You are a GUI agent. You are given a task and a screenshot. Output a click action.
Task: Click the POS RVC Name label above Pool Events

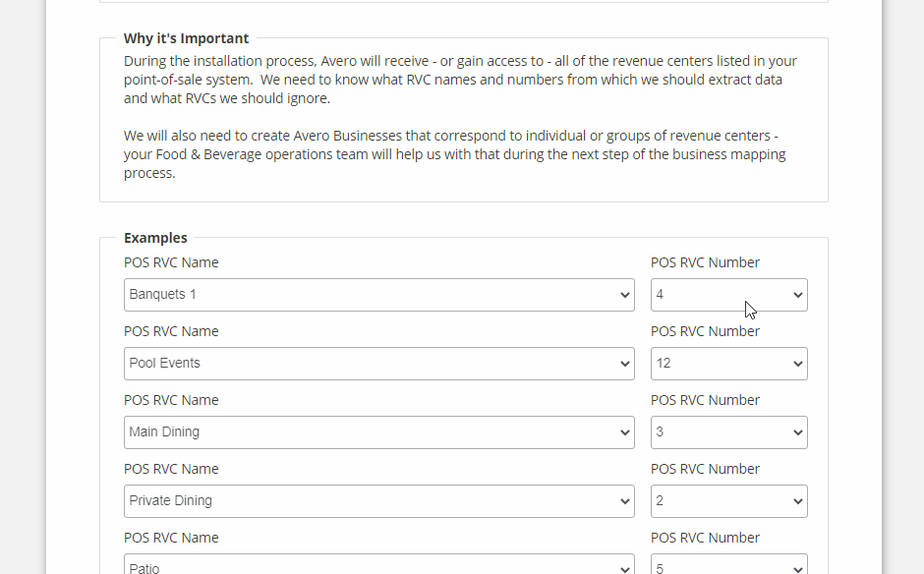[171, 331]
